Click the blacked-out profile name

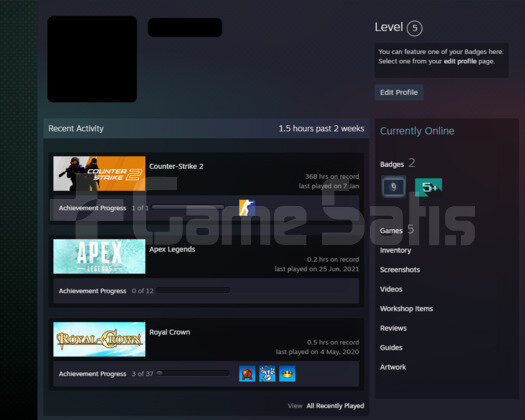185,27
